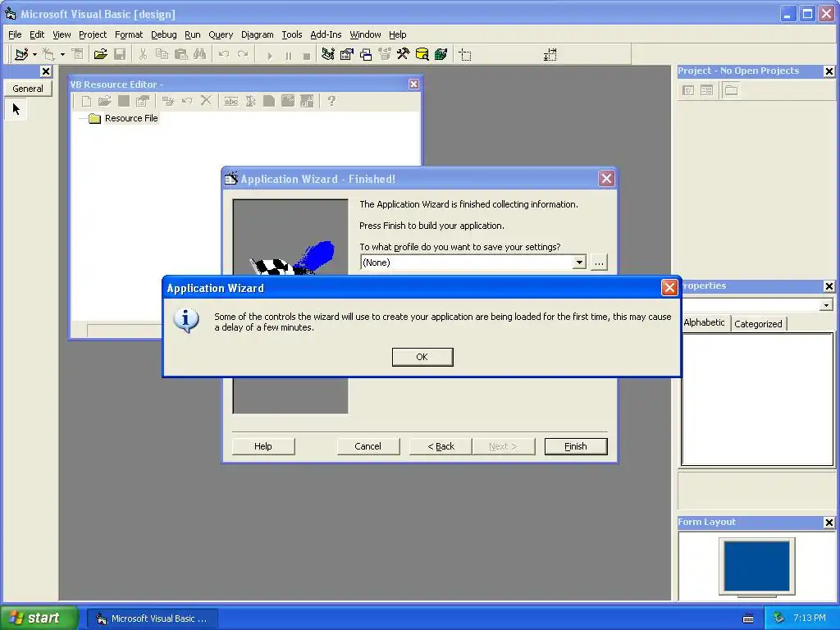Close the toolbox panel with its X
This screenshot has height=630, width=840.
pos(46,71)
